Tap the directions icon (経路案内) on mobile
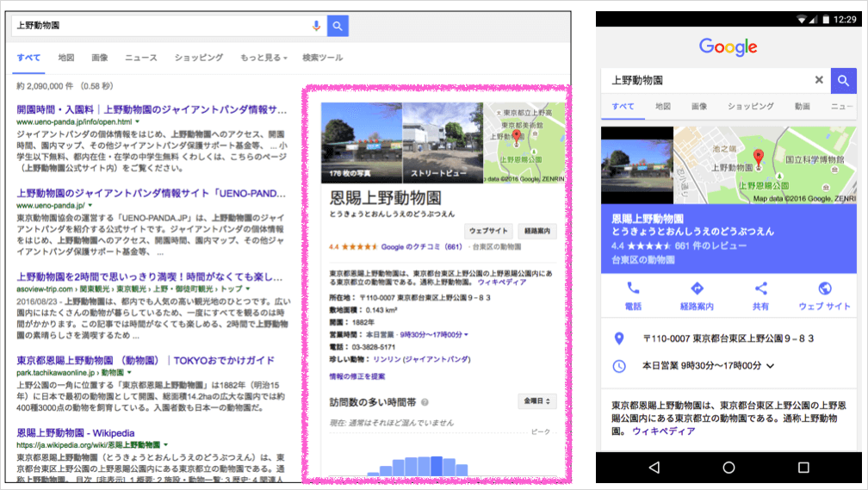Screen dimensions: 868x490 697,288
